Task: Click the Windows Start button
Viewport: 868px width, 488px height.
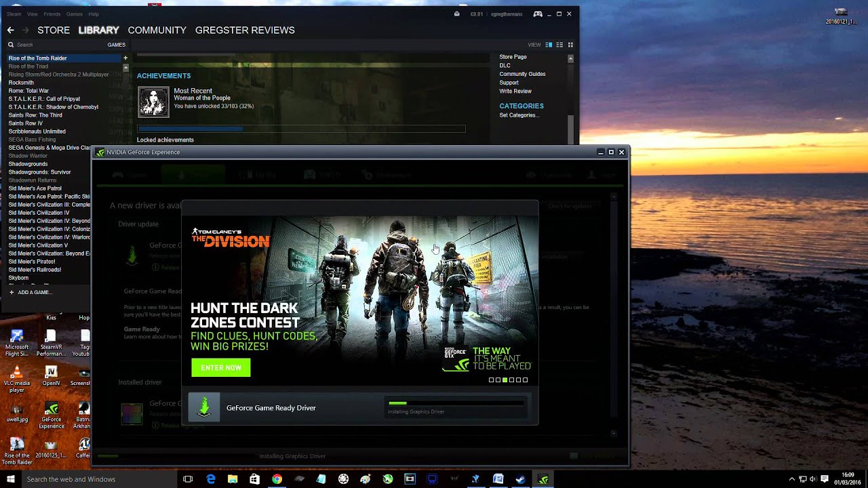Action: [11, 479]
